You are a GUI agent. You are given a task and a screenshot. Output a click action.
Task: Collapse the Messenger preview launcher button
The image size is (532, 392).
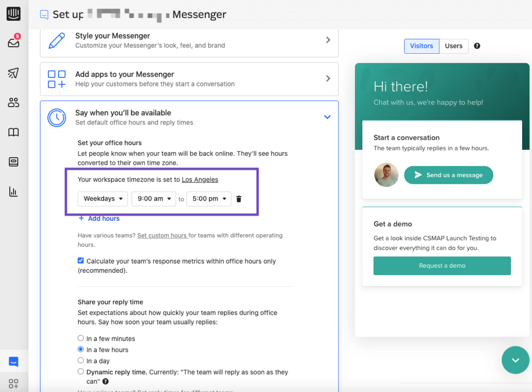[515, 360]
